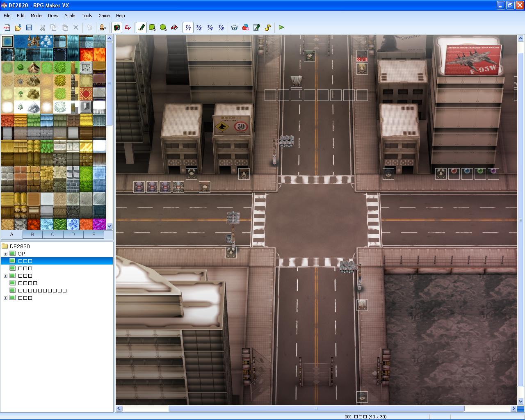Open the Resource Manager icon
This screenshot has width=525, height=420.
tap(245, 27)
